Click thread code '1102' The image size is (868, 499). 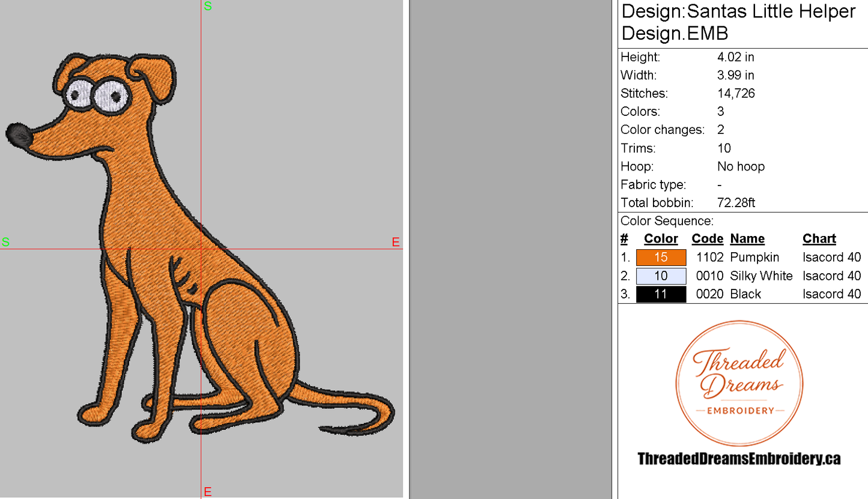pos(709,258)
